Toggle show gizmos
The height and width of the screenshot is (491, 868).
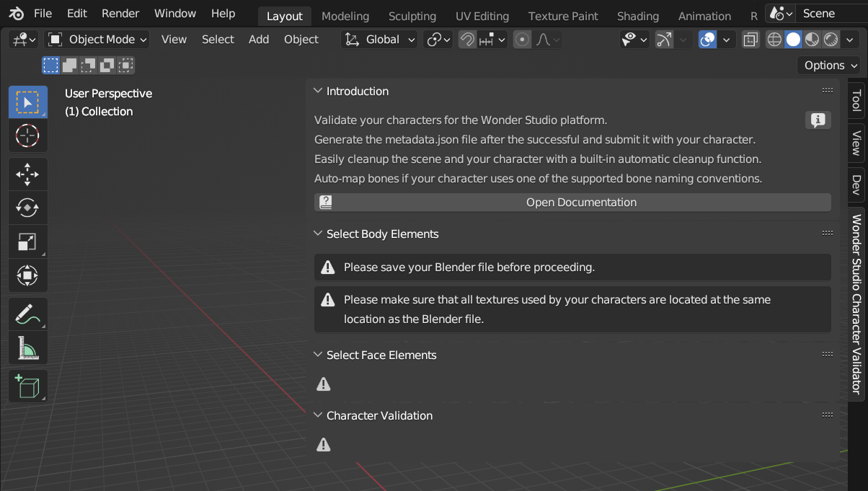(664, 40)
